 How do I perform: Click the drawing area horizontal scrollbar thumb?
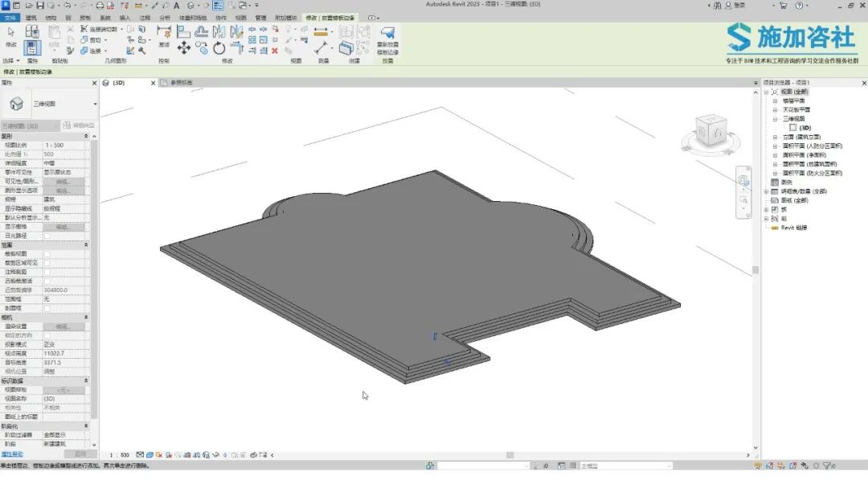pos(510,455)
